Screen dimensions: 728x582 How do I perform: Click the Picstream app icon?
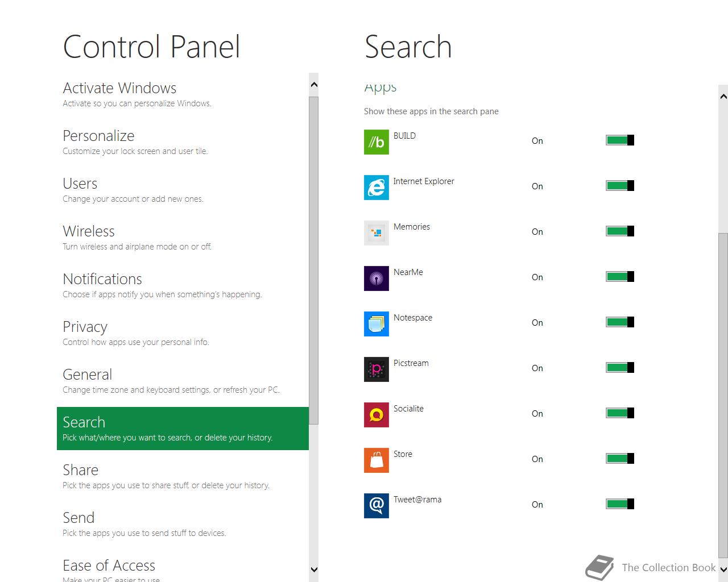[x=377, y=369]
